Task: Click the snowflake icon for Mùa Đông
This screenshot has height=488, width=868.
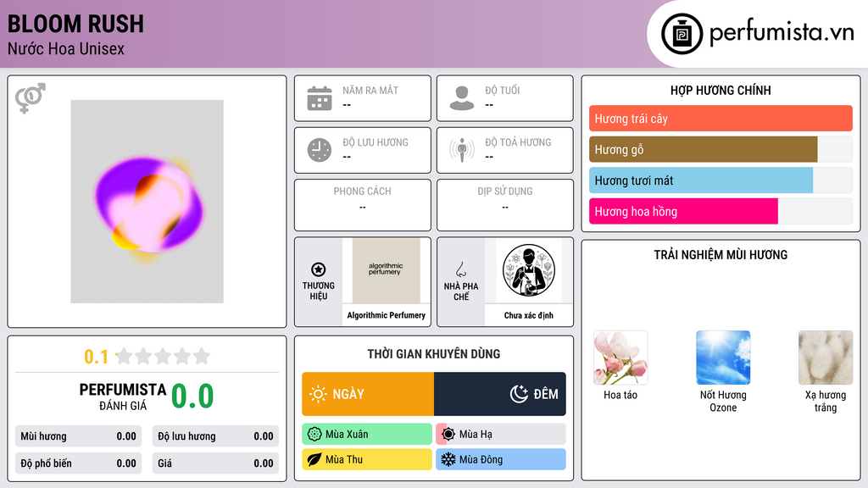Action: 448,459
